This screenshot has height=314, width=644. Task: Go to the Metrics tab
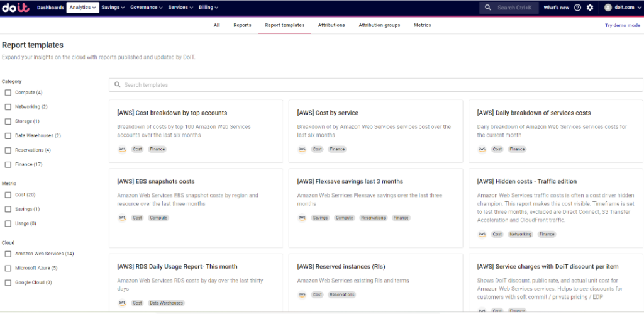pyautogui.click(x=422, y=25)
